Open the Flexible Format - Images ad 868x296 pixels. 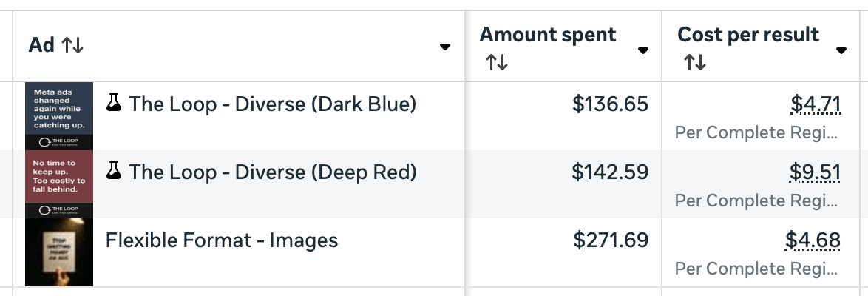(x=222, y=240)
